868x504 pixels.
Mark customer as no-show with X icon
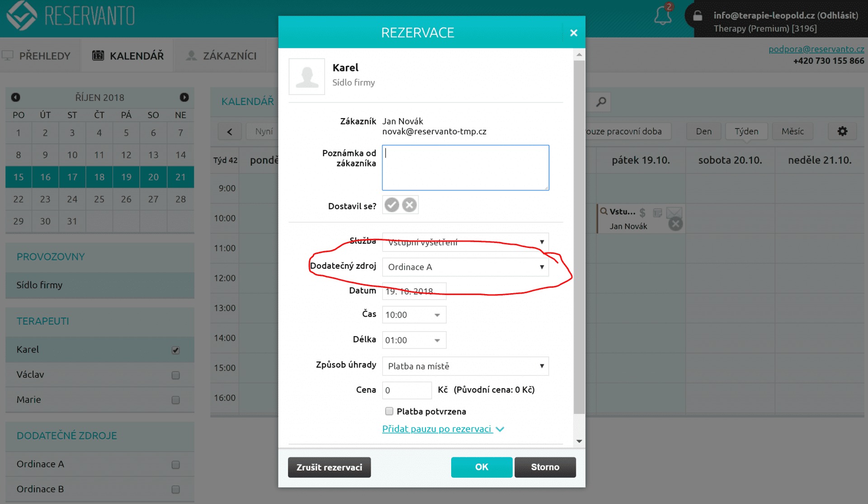pyautogui.click(x=410, y=205)
